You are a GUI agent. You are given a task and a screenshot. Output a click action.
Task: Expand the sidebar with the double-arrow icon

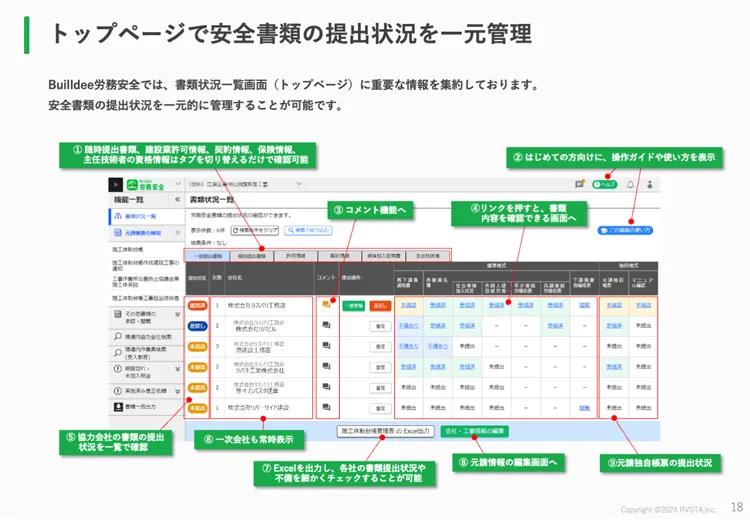coord(115,185)
